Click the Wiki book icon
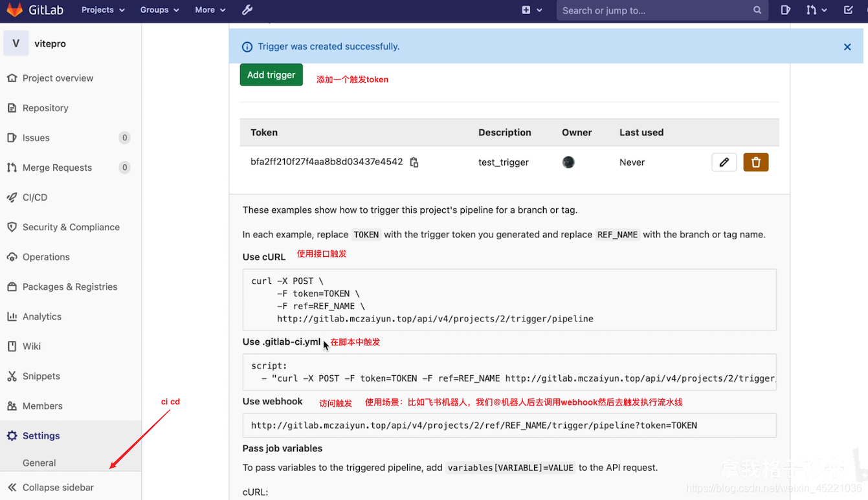 (x=12, y=345)
